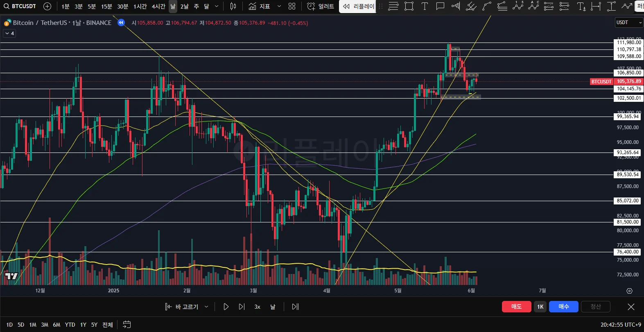Open the candlestick chart type selector
Viewport: 644px width, 332px height.
233,6
